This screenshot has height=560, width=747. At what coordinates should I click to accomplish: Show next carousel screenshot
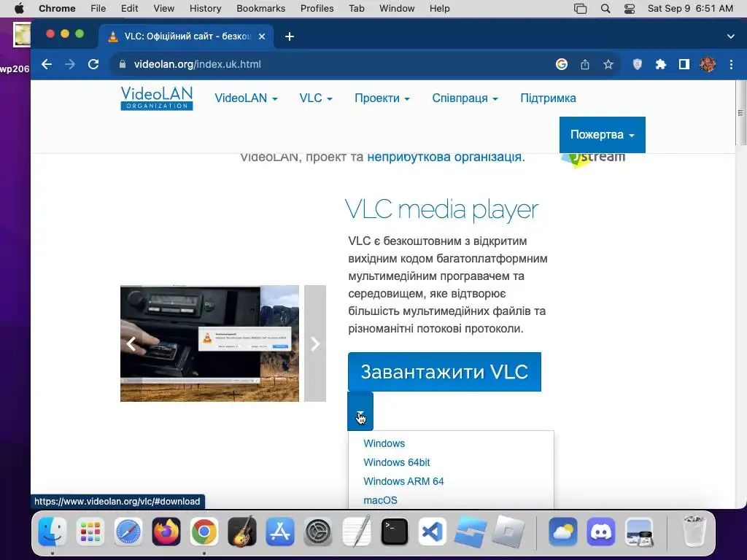(x=315, y=343)
